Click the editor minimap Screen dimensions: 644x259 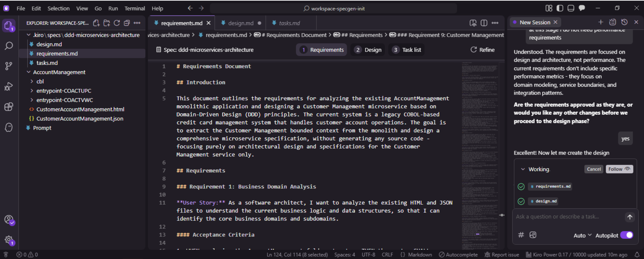click(480, 155)
